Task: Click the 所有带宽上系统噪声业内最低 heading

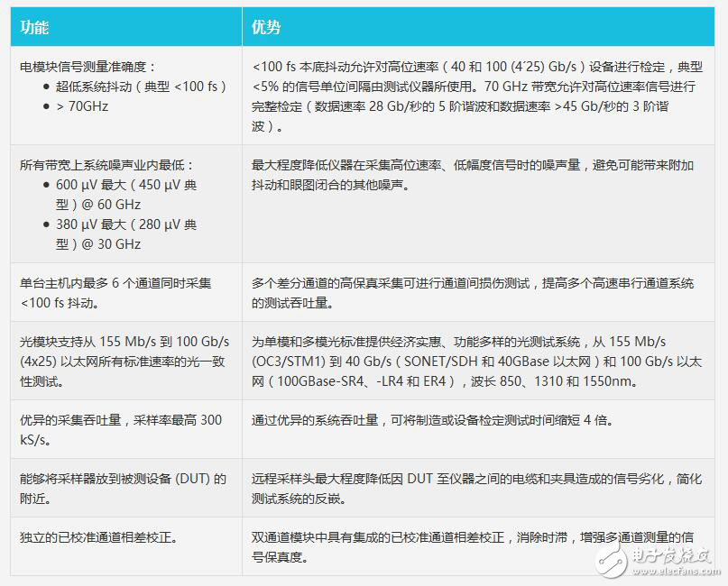Action: point(107,165)
